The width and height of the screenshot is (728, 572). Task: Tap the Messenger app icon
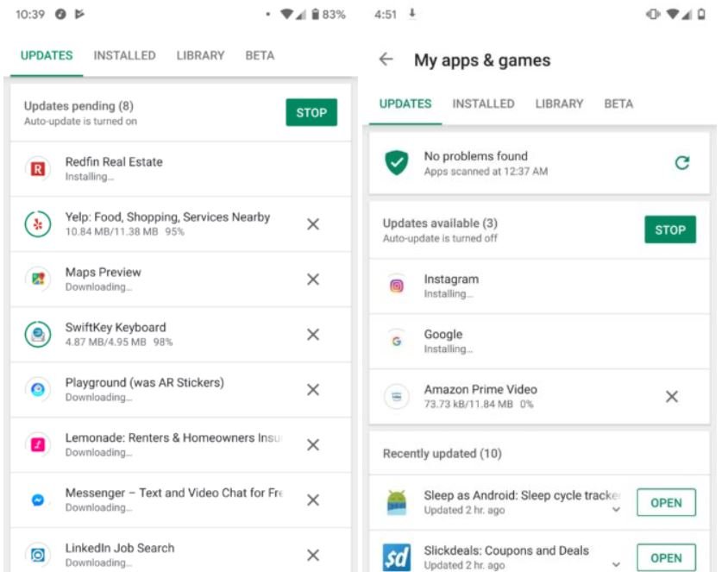point(38,500)
